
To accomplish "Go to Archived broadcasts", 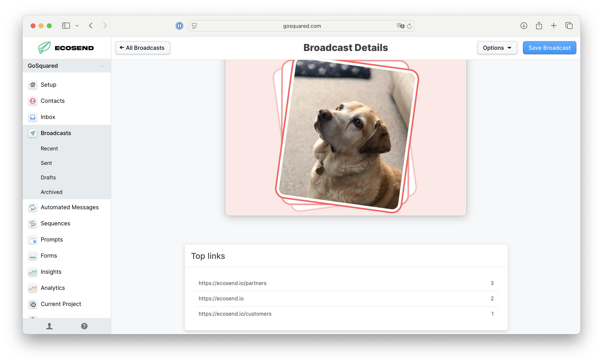I will (x=51, y=192).
